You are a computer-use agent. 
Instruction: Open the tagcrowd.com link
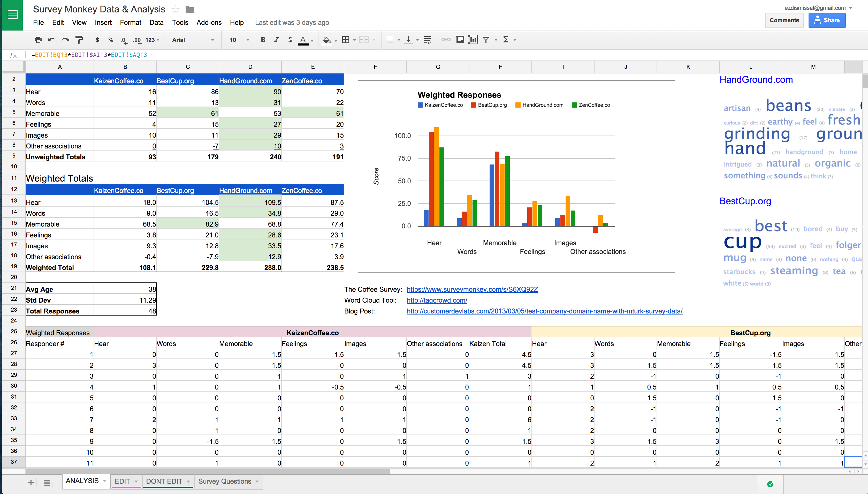pos(437,300)
